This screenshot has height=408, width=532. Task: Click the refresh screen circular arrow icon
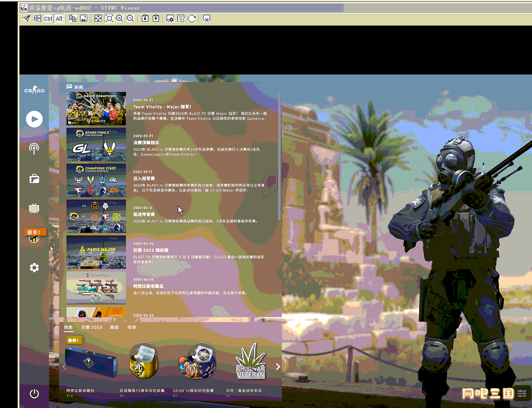[191, 18]
